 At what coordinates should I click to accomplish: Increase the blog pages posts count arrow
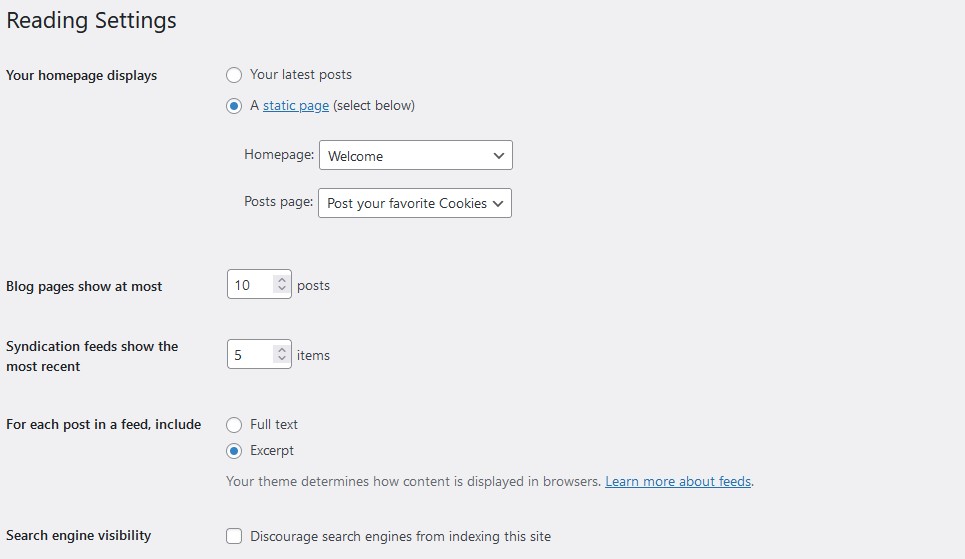[282, 280]
